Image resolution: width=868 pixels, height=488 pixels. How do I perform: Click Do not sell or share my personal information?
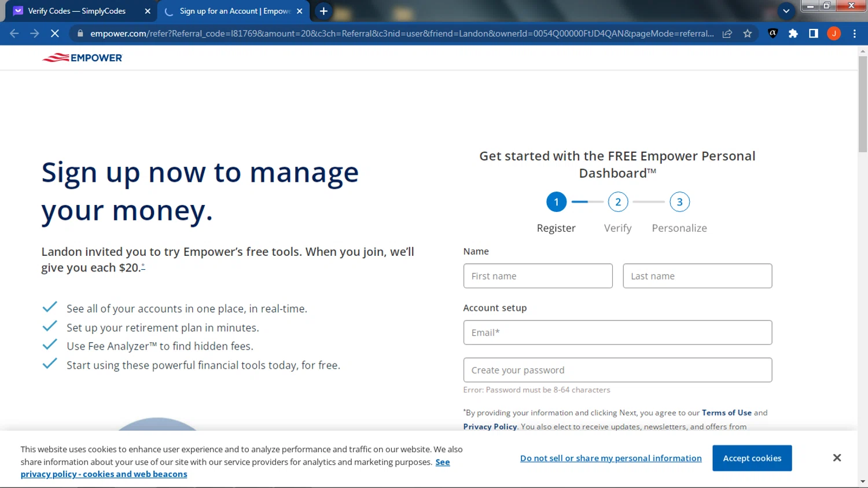[x=611, y=458]
